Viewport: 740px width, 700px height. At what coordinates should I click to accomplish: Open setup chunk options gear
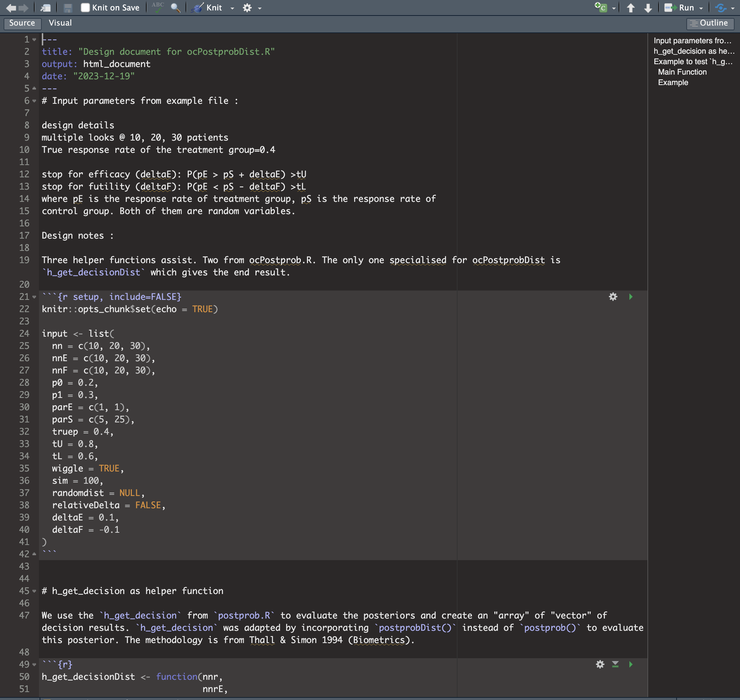click(x=613, y=297)
